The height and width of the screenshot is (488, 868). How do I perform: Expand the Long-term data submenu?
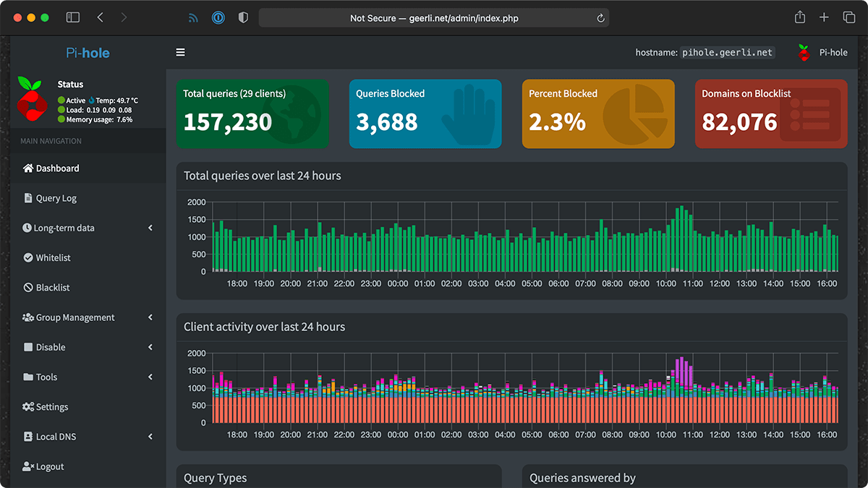(x=150, y=227)
